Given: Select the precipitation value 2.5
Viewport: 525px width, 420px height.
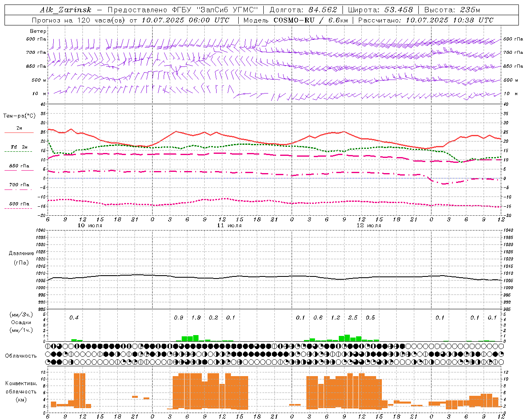Looking at the screenshot, I should click(353, 317).
